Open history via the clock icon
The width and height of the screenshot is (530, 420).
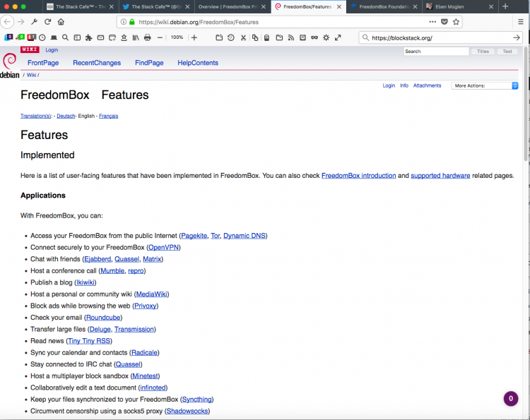[x=42, y=37]
